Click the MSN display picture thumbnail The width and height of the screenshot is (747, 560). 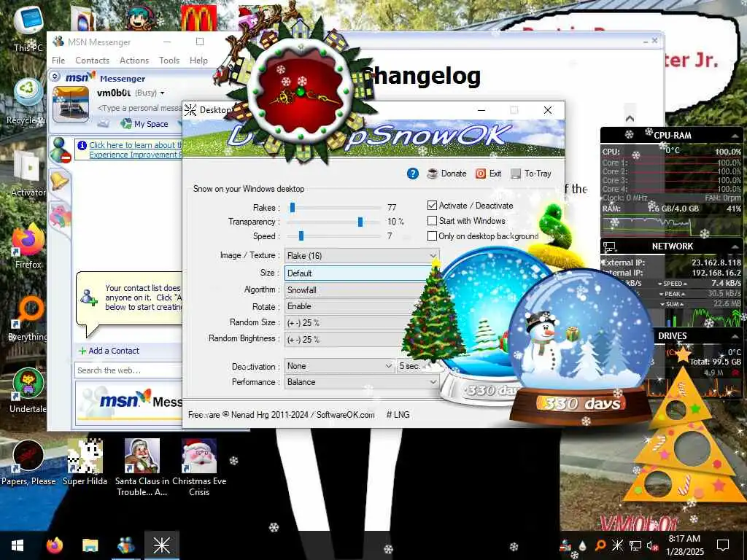71,105
